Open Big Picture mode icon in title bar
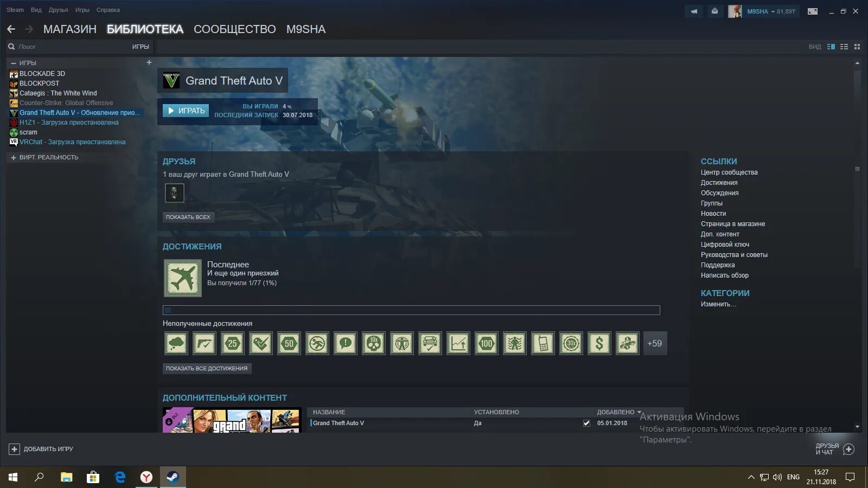Viewport: 868px width, 488px height. pos(813,11)
